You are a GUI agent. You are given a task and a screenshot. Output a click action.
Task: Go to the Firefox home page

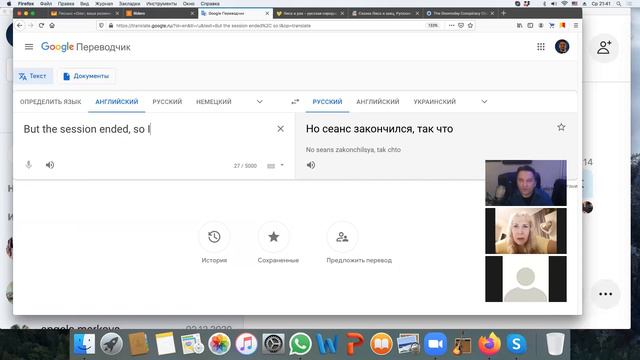(x=52, y=25)
